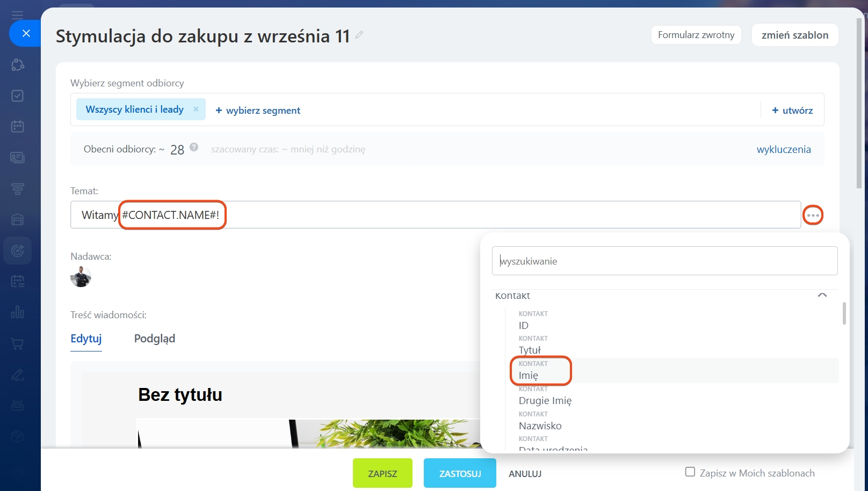Open the warehouse icon in the sidebar
This screenshot has height=491, width=868.
18,219
